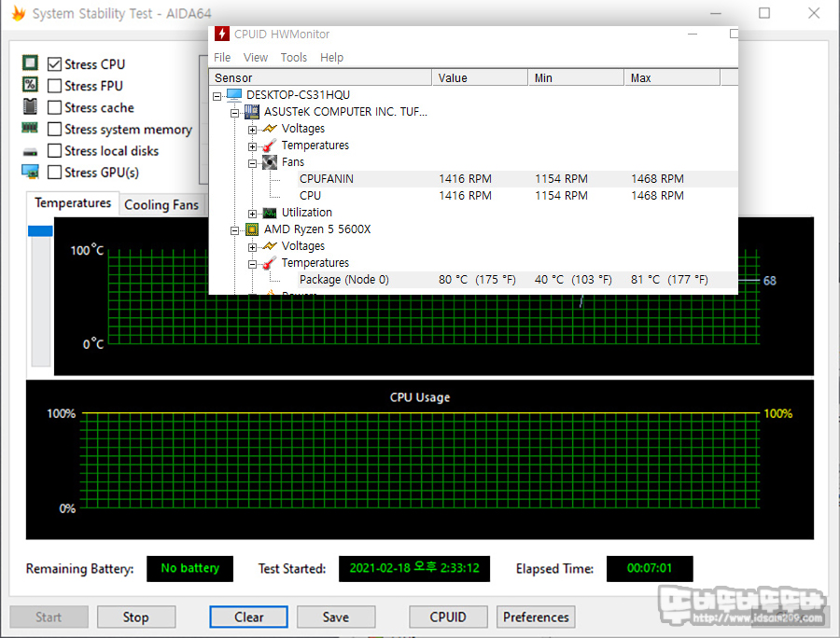Maximize the AIDA64 Stability Test window
The image size is (840, 638).
pos(764,13)
